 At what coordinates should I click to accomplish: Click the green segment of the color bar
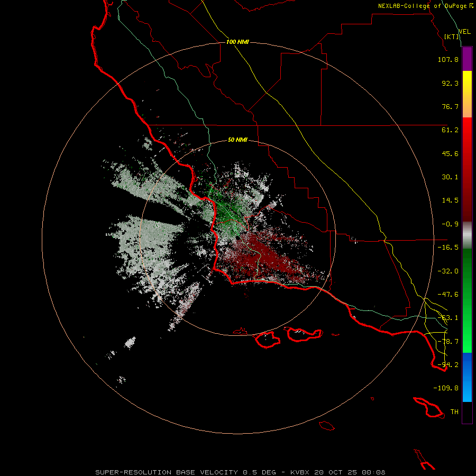[467, 300]
